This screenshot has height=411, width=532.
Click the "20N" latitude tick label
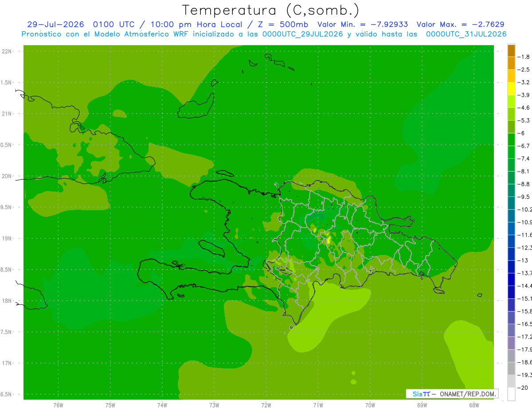(x=7, y=176)
